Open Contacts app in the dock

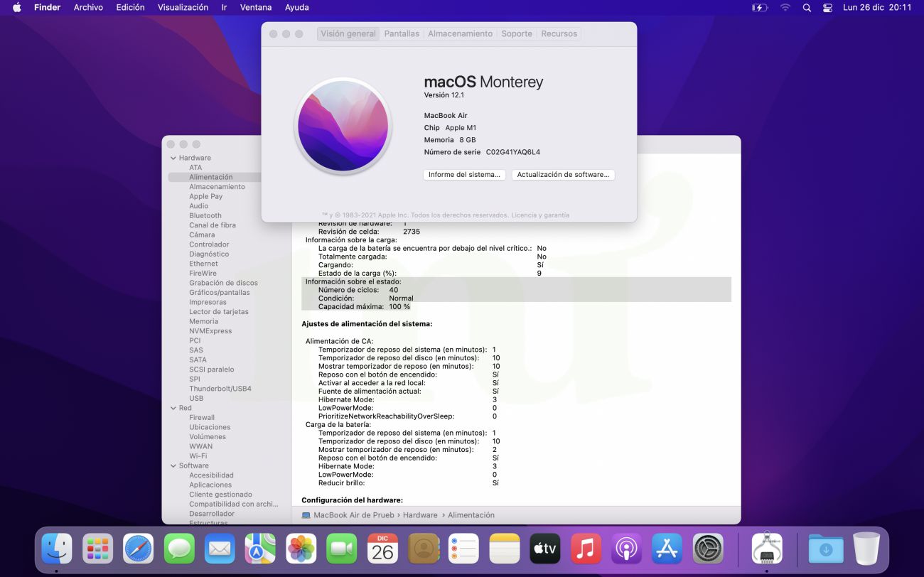(x=424, y=549)
